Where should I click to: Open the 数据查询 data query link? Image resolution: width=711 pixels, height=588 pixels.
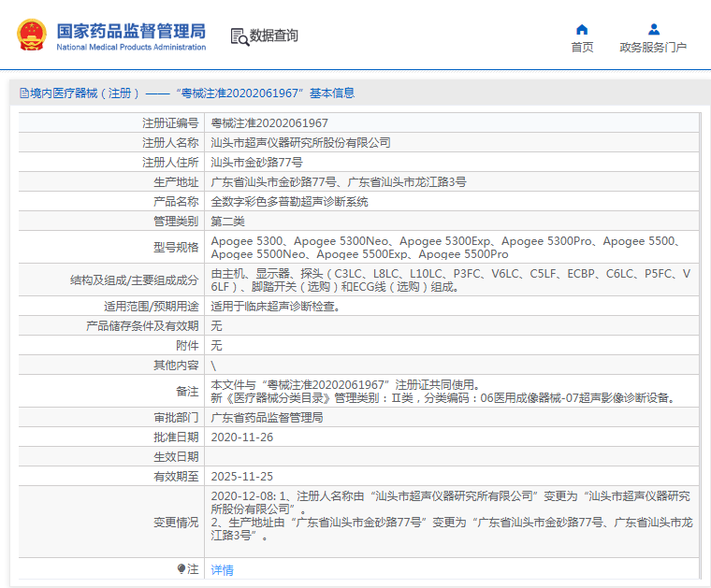pos(274,36)
